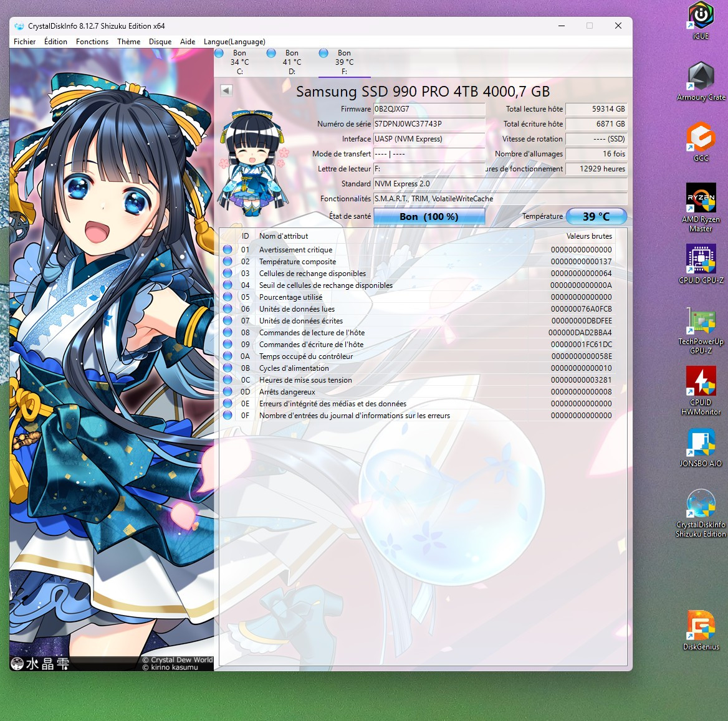Open the iCUE desktop shortcut
Image resolution: width=728 pixels, height=721 pixels.
click(701, 21)
